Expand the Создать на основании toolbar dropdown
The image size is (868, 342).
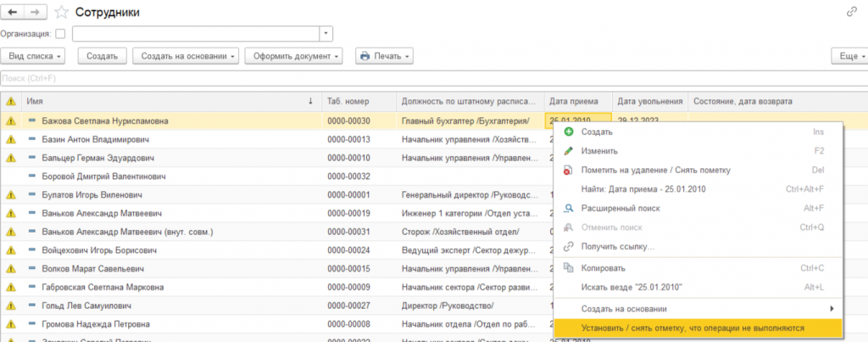click(x=186, y=56)
